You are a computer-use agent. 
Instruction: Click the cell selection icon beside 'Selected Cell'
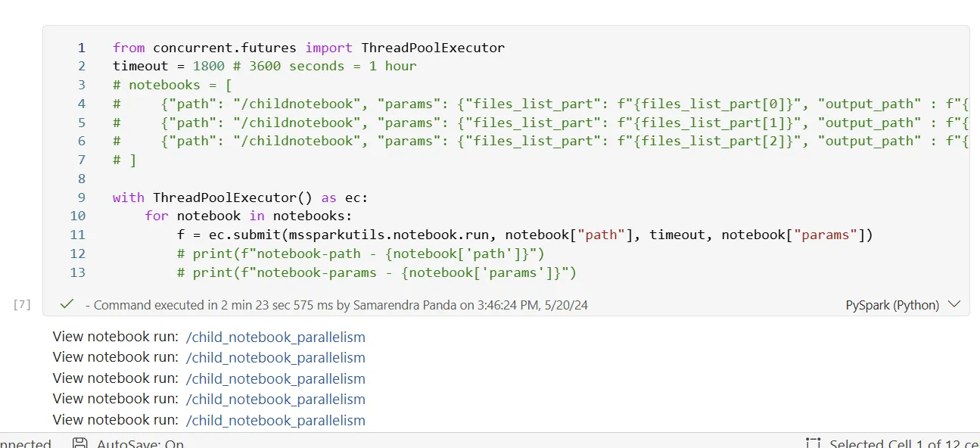click(x=813, y=443)
